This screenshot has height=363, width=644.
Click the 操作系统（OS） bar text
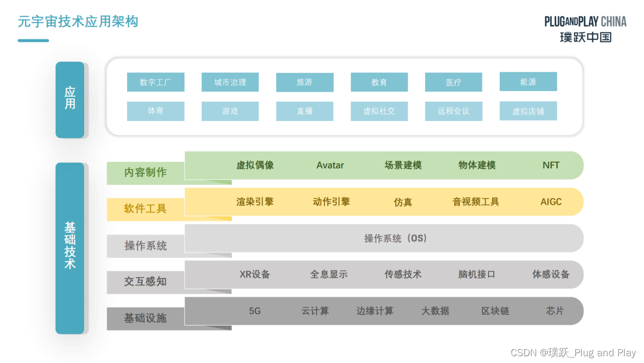397,238
